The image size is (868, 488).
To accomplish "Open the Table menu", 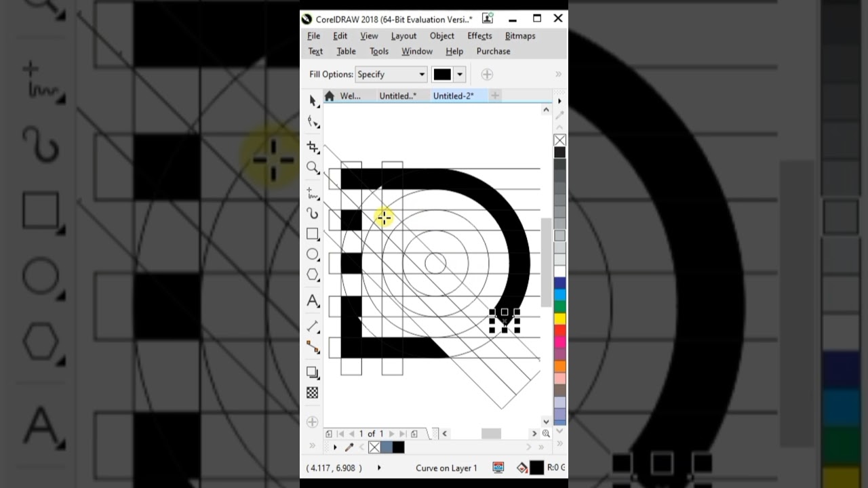I will coord(346,52).
